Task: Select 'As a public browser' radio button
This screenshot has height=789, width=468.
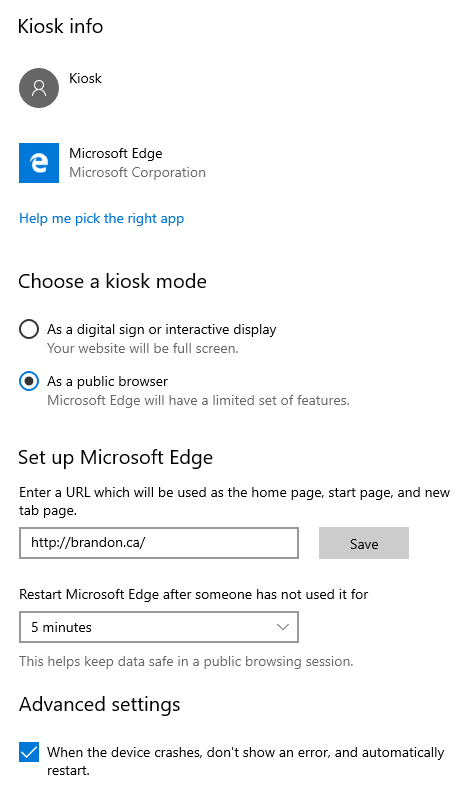Action: click(29, 381)
